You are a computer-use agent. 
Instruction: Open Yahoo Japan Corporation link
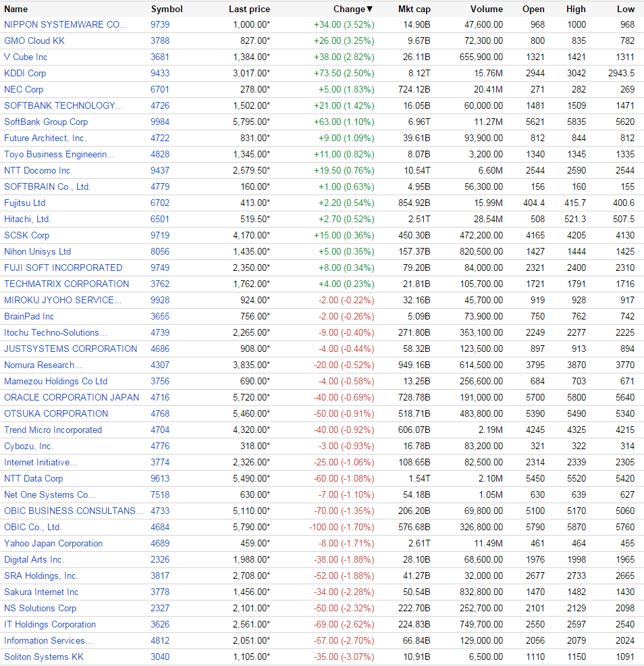[x=53, y=543]
